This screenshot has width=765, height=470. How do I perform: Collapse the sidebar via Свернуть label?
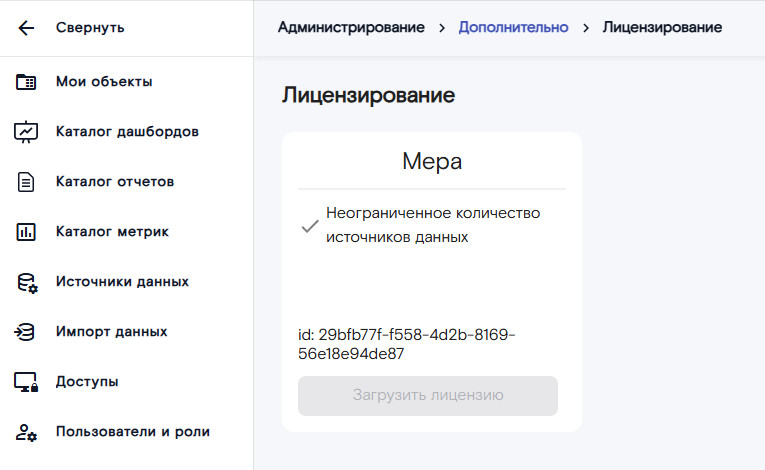(x=90, y=28)
